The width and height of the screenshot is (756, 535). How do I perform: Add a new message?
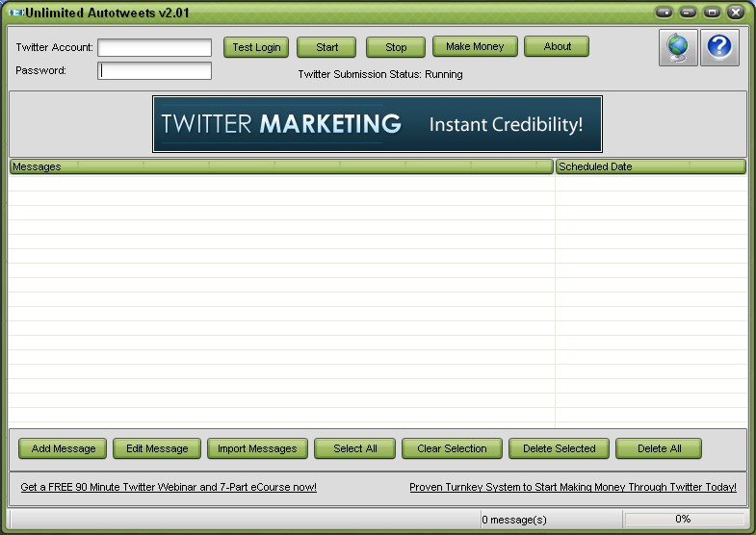(x=63, y=448)
